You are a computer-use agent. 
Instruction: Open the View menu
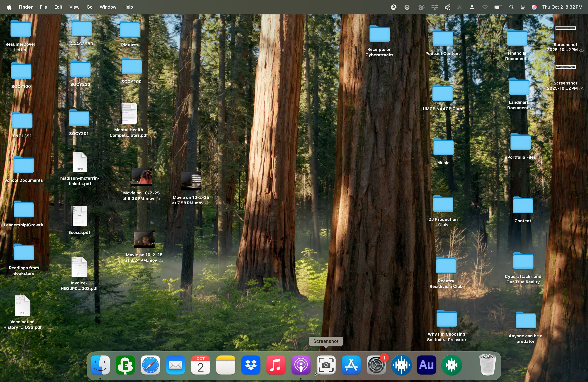(74, 7)
